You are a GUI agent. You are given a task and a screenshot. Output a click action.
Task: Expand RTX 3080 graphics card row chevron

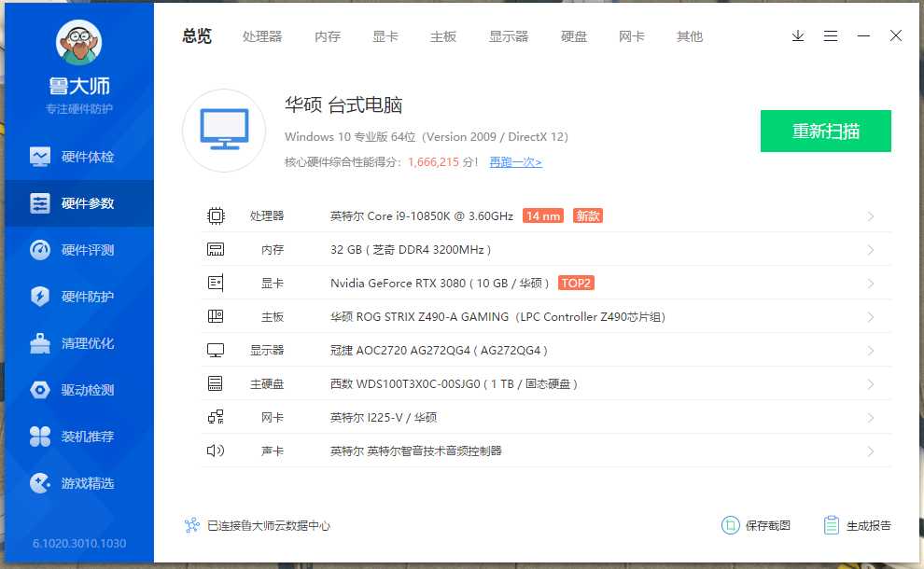click(x=871, y=284)
